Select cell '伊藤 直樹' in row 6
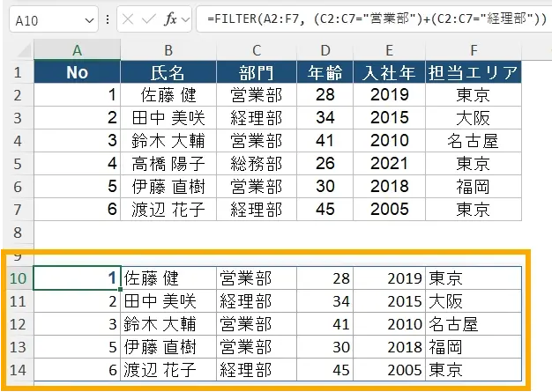This screenshot has height=392, width=552. 168,187
